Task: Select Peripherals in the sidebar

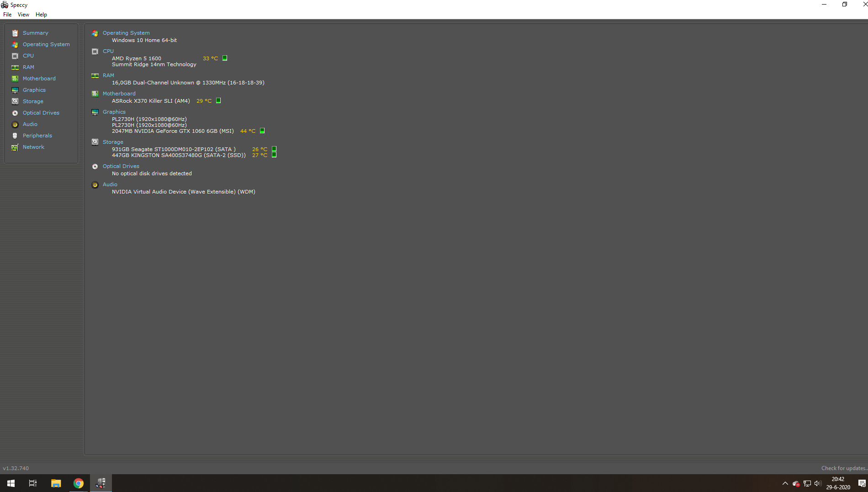Action: click(37, 136)
